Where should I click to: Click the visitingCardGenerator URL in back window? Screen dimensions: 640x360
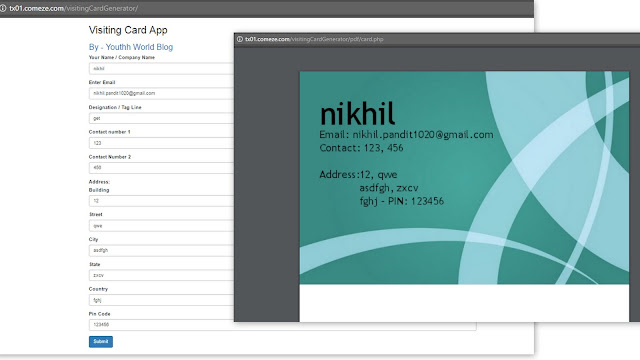[x=74, y=8]
